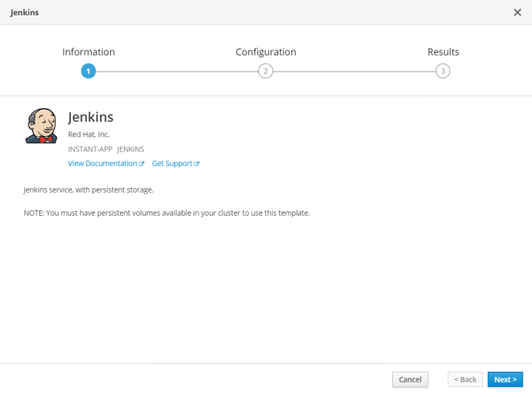
Task: Close the Jenkins dialog with the X
Action: click(x=517, y=12)
